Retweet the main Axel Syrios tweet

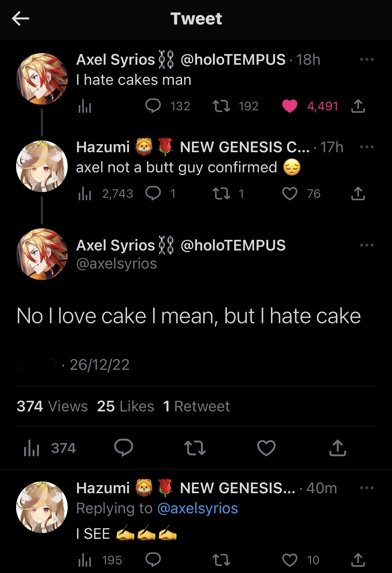[195, 448]
